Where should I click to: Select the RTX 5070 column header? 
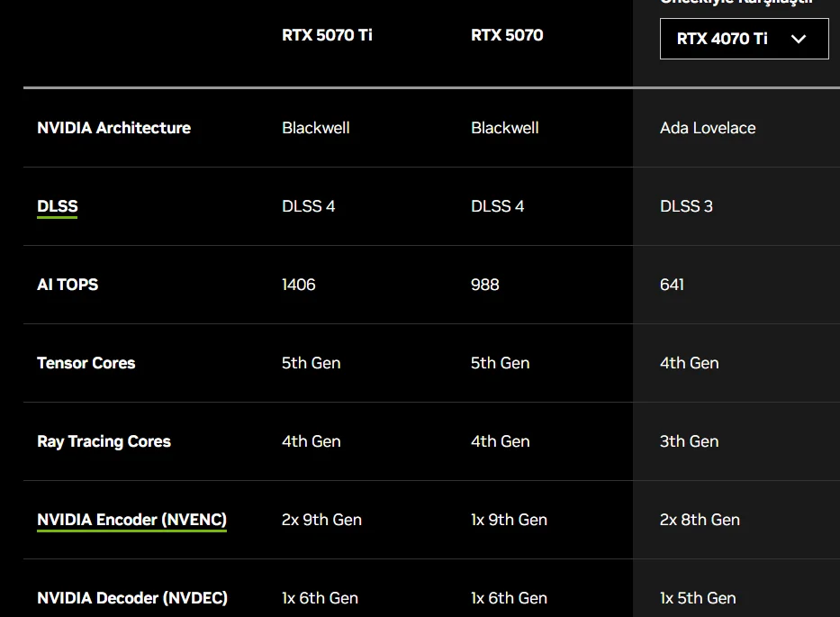507,35
